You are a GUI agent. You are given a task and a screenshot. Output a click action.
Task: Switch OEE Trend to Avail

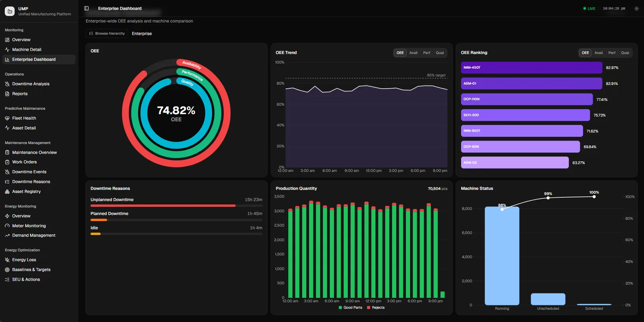413,53
